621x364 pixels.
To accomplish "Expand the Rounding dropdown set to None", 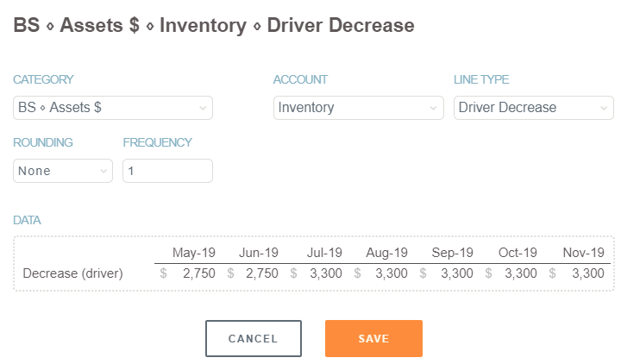I will coord(63,171).
